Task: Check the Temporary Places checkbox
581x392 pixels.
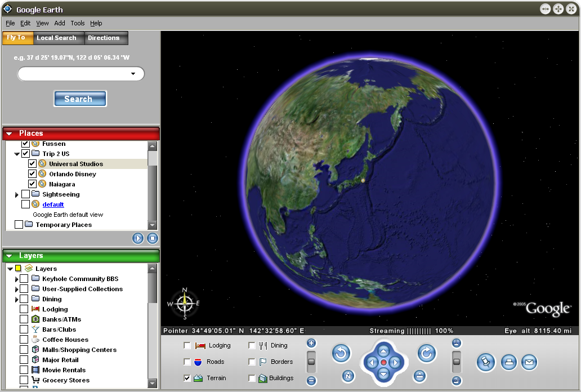Action: 19,224
